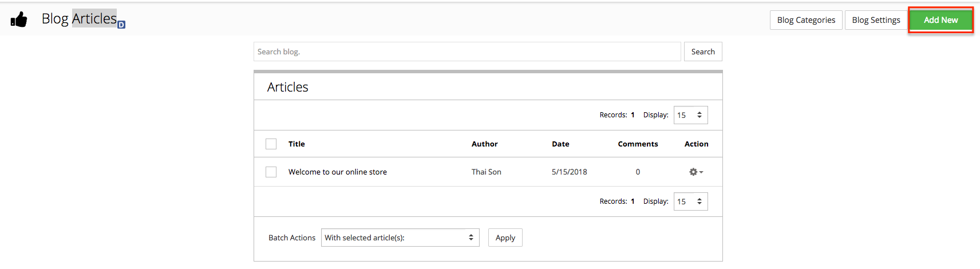980x269 pixels.
Task: Open the Welcome to our online store article
Action: point(338,172)
